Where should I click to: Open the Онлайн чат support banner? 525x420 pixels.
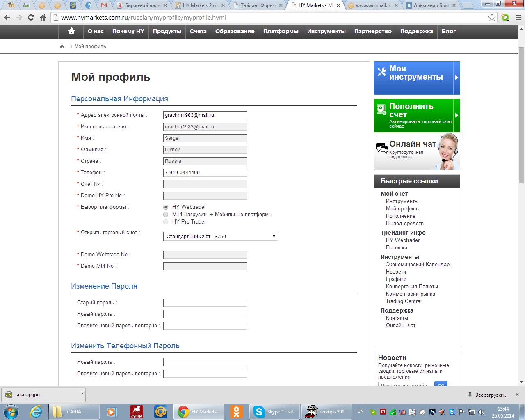tap(417, 153)
